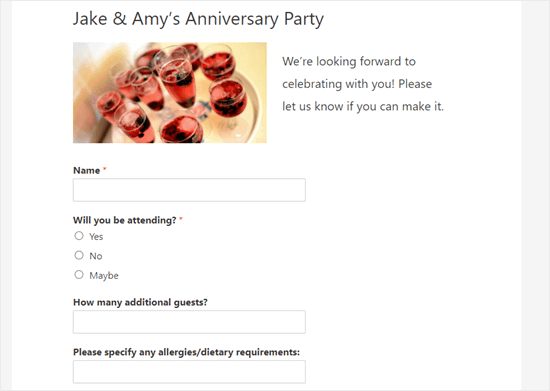The height and width of the screenshot is (391, 550).
Task: Focus the additional guests input box
Action: tap(189, 322)
